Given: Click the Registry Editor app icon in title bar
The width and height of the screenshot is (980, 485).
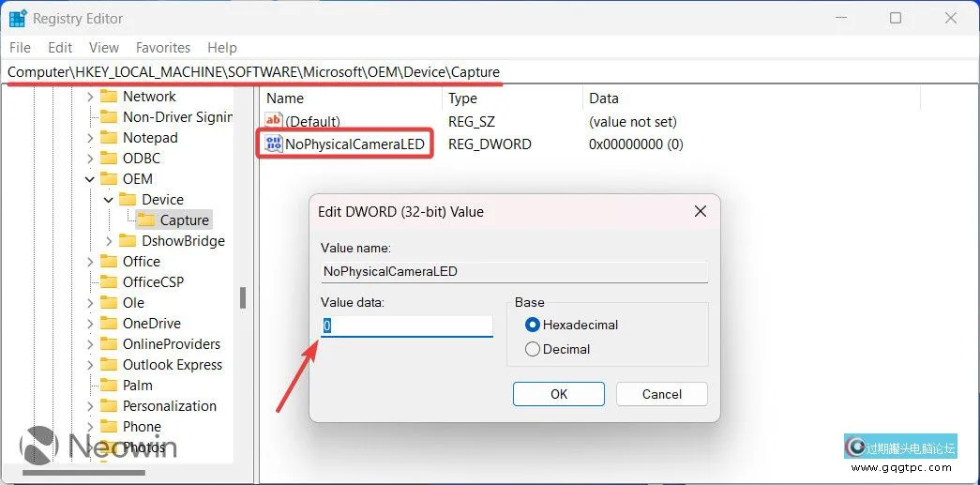Looking at the screenshot, I should [18, 19].
